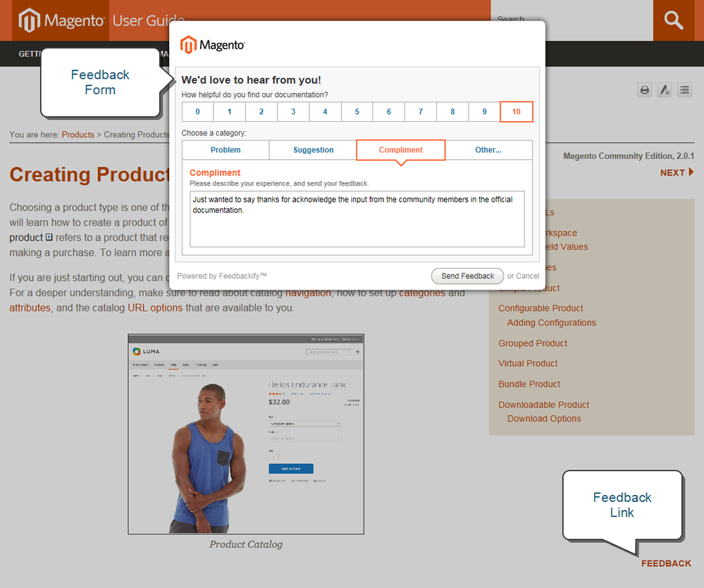Click the Creating Products breadcrumb text
Screen dimensions: 704x588
coord(137,135)
